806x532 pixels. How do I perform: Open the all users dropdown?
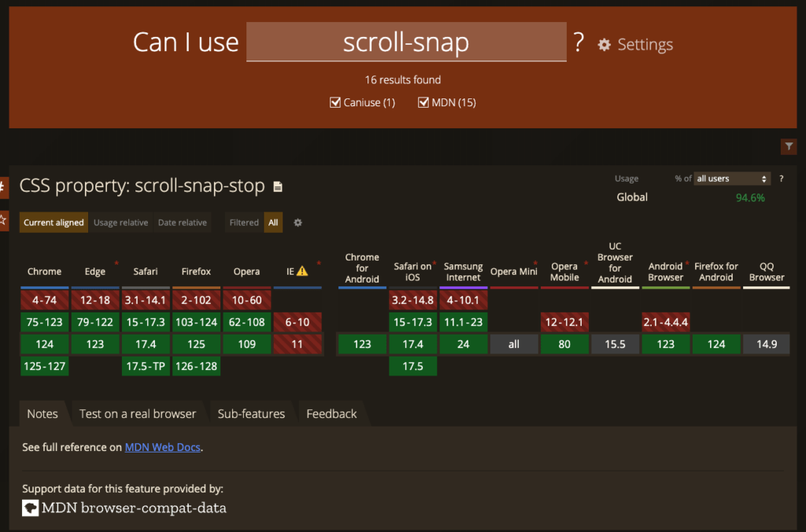pos(732,179)
